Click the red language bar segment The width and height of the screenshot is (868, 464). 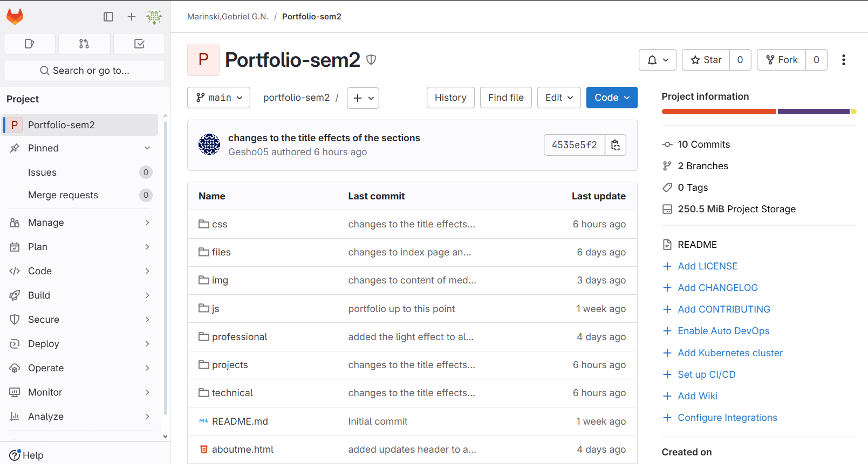718,112
